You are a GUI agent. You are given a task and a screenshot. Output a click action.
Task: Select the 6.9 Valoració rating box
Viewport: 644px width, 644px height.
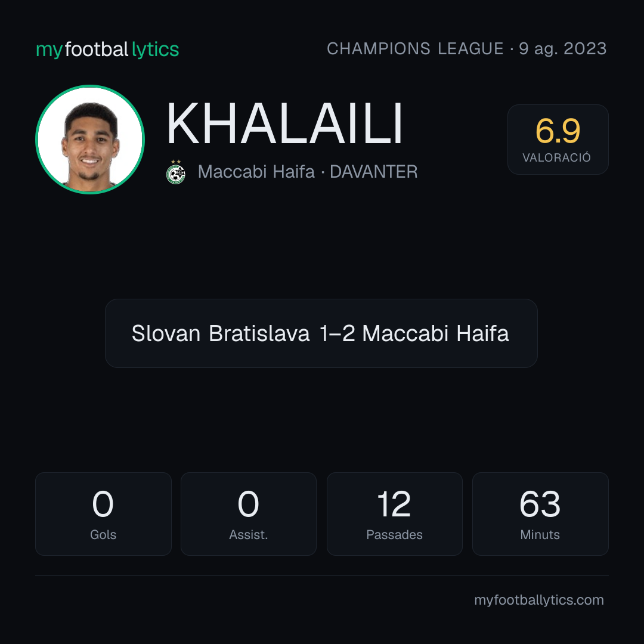(558, 140)
